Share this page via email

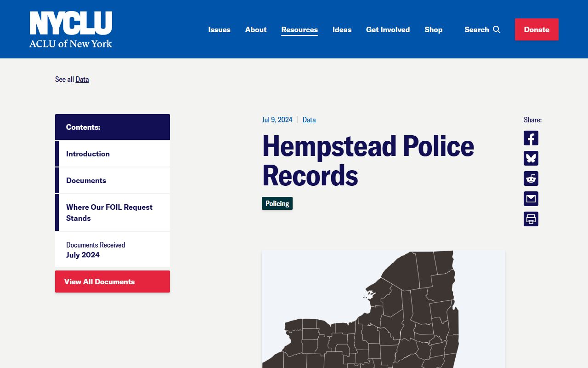coord(531,199)
